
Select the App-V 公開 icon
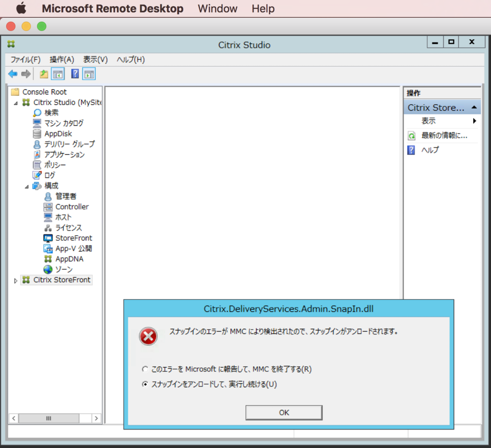click(x=48, y=249)
